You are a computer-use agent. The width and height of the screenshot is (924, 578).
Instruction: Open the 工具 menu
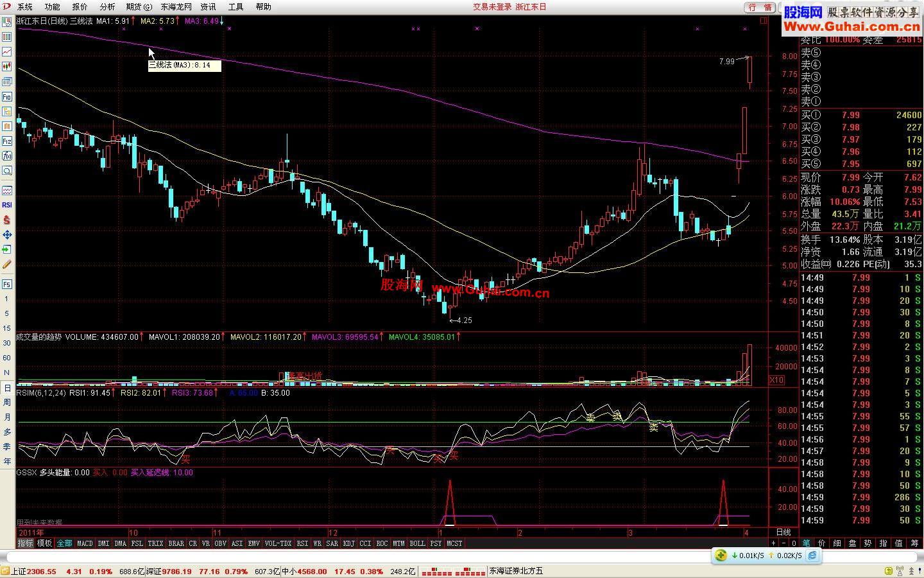point(236,7)
